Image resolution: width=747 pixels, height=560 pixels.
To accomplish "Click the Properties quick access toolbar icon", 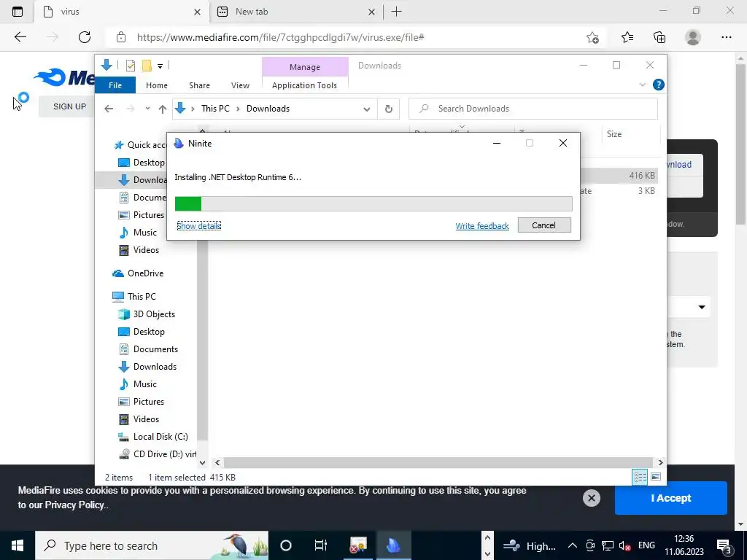I will pyautogui.click(x=130, y=66).
